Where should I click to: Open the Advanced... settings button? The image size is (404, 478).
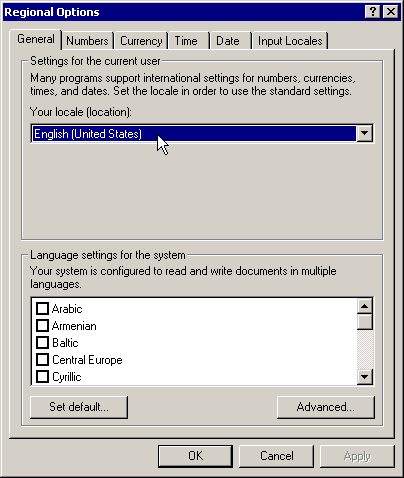(326, 407)
